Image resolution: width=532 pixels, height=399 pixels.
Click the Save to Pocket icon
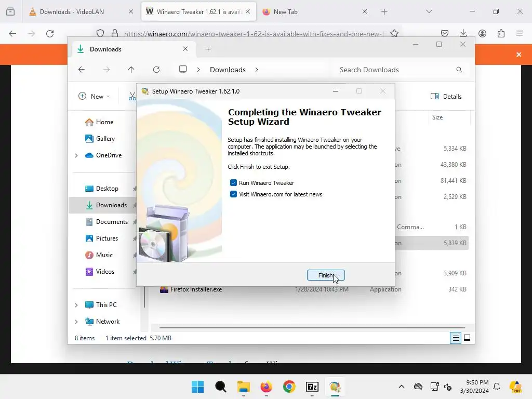click(445, 33)
